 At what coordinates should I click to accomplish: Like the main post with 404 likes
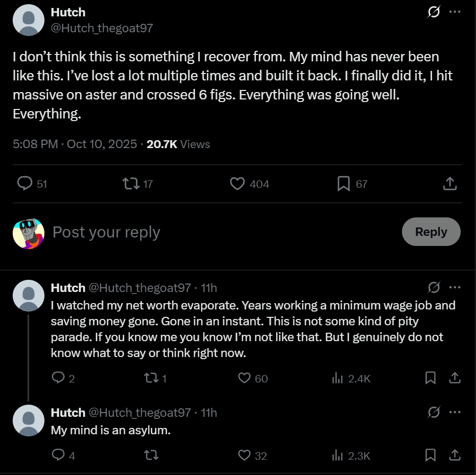tap(237, 184)
